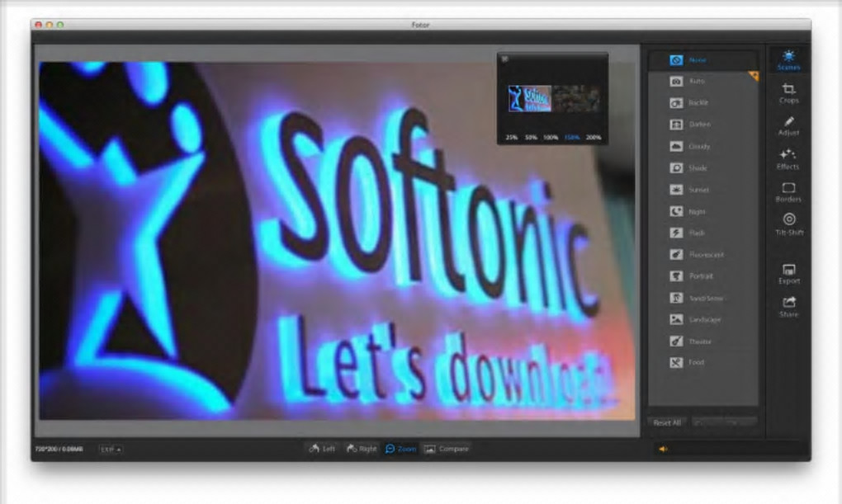Click the Compare button

[447, 449]
